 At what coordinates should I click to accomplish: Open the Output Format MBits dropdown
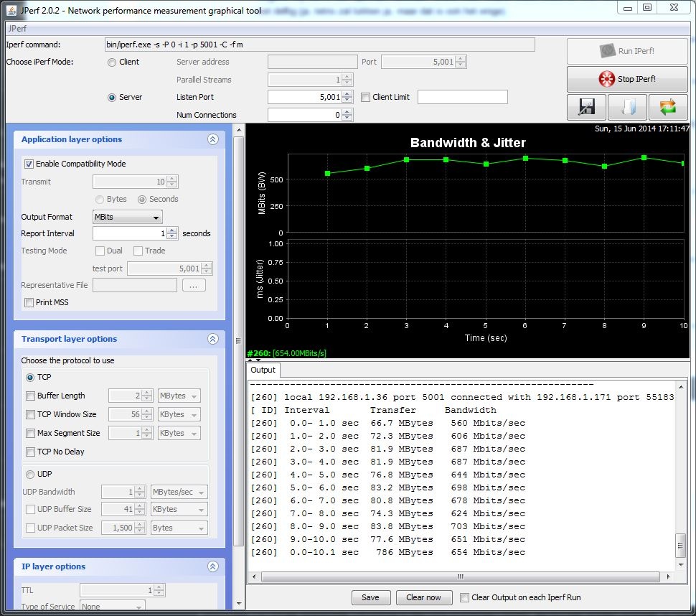[x=127, y=218]
